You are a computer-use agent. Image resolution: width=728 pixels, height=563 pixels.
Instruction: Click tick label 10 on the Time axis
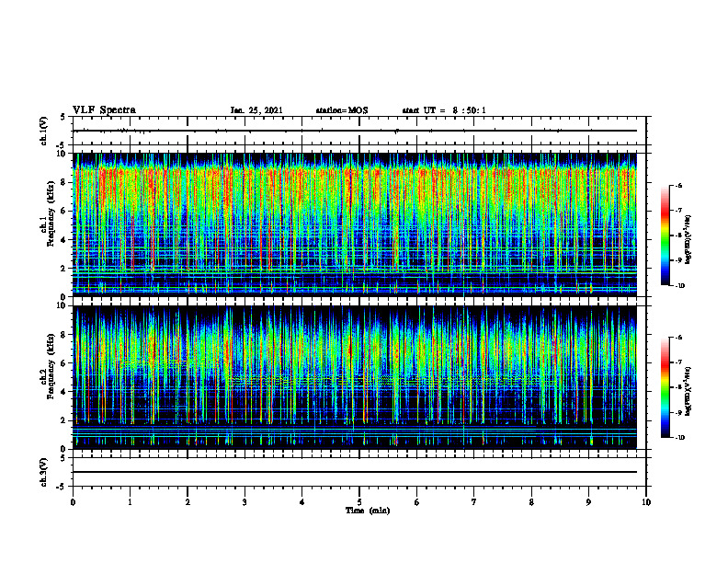pyautogui.click(x=646, y=502)
